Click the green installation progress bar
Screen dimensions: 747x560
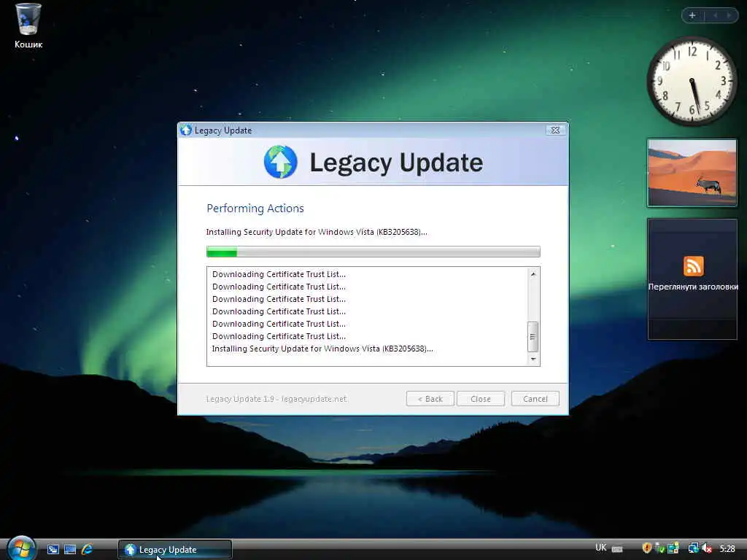tap(373, 252)
